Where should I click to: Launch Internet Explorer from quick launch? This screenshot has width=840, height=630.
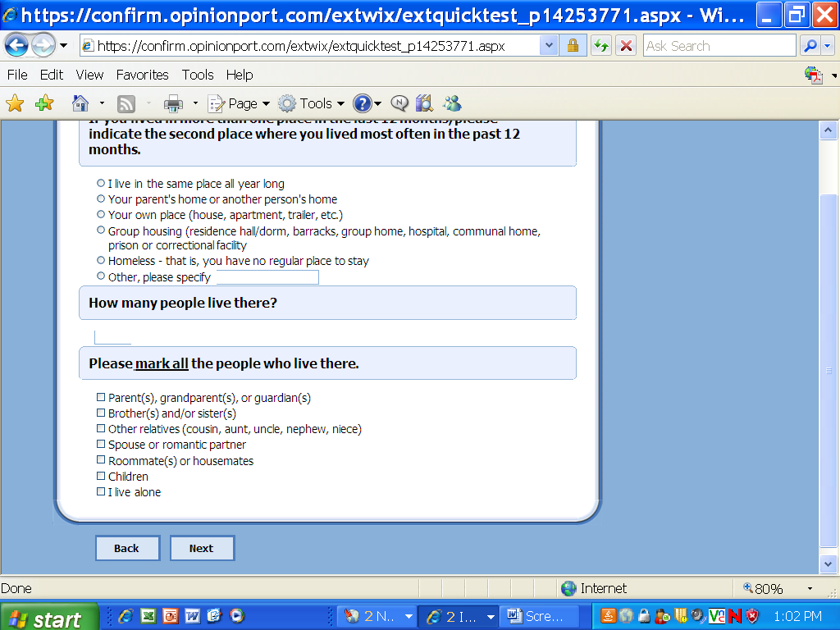pos(126,616)
